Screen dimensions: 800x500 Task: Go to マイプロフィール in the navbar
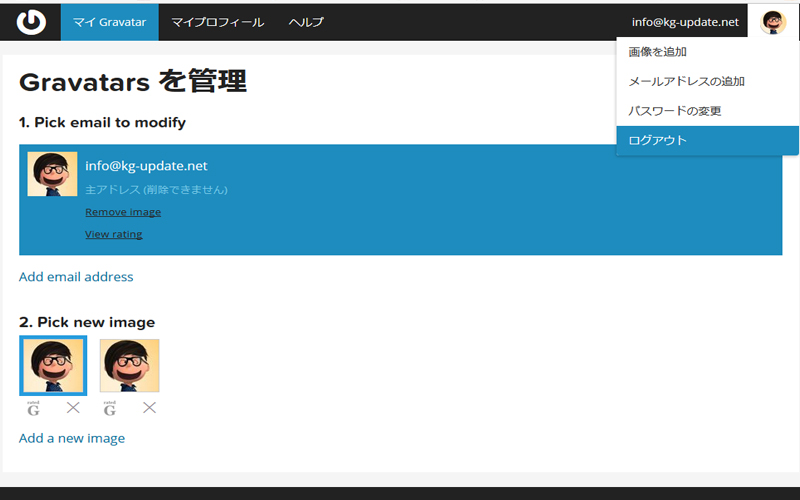click(x=217, y=22)
